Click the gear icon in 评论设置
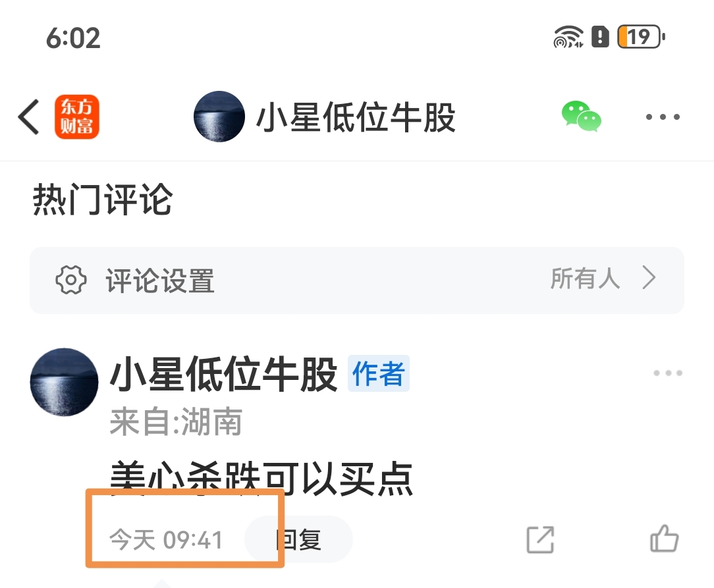 coord(71,280)
